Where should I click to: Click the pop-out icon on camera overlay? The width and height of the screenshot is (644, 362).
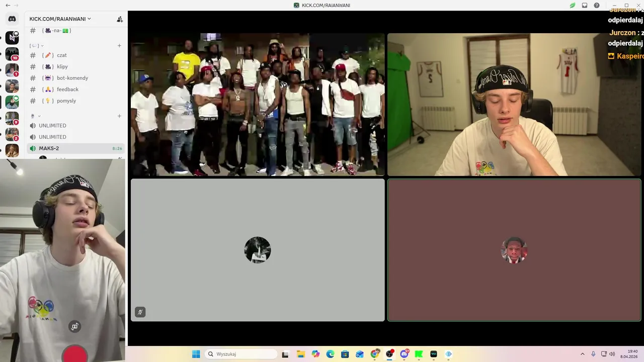click(x=74, y=326)
